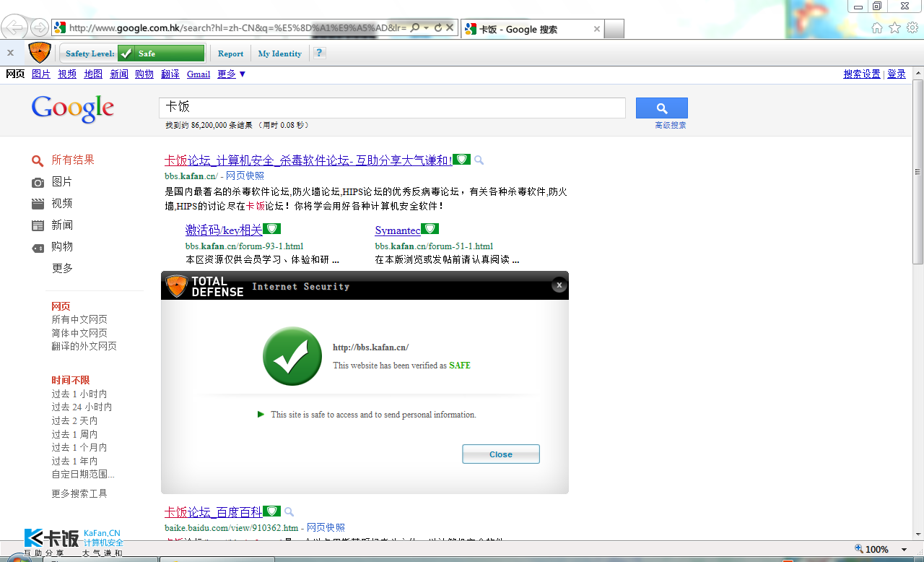This screenshot has height=562, width=924.
Task: Click the page vertical scrollbar thumb
Action: point(918,173)
